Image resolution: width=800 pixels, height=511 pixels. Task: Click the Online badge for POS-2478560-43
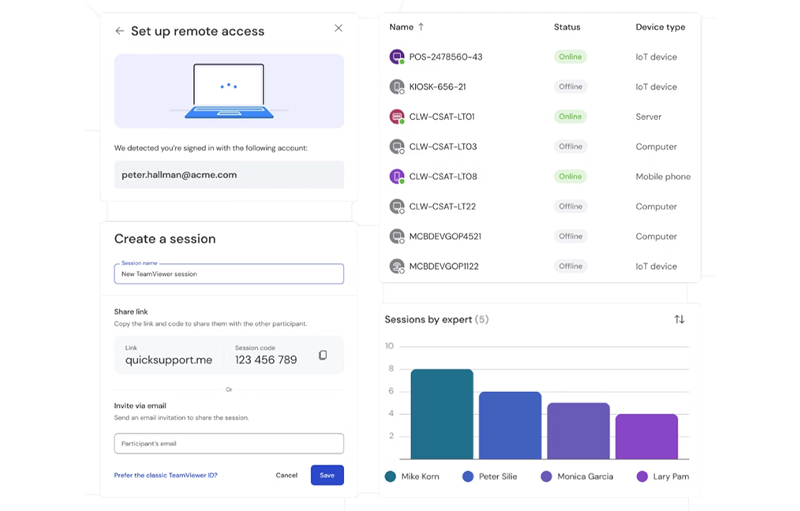(x=570, y=57)
